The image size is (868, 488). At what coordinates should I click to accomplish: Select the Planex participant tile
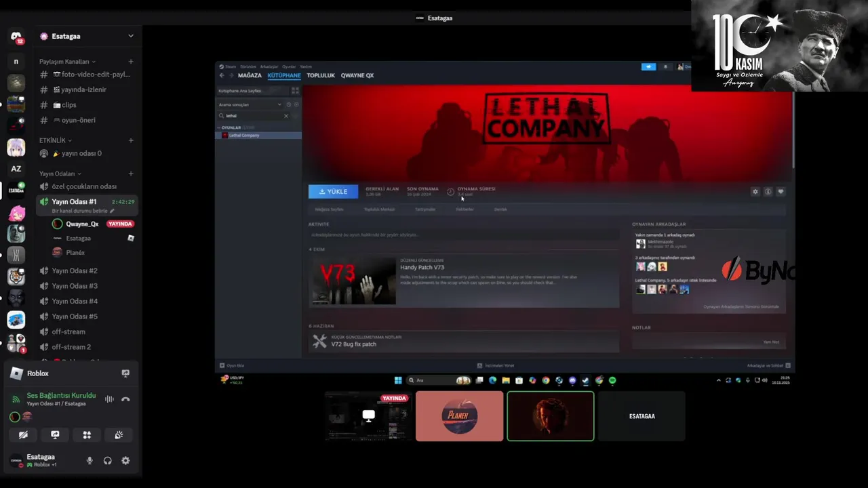(x=460, y=416)
